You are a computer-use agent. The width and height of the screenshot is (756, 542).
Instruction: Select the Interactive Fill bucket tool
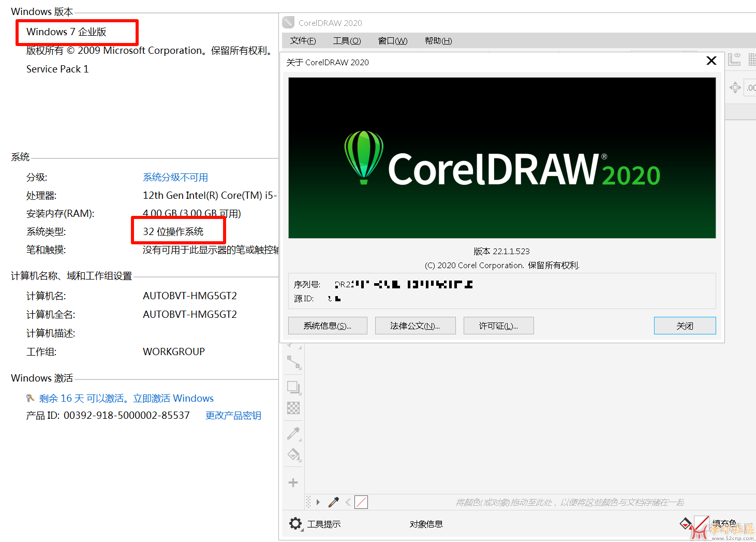tap(293, 455)
